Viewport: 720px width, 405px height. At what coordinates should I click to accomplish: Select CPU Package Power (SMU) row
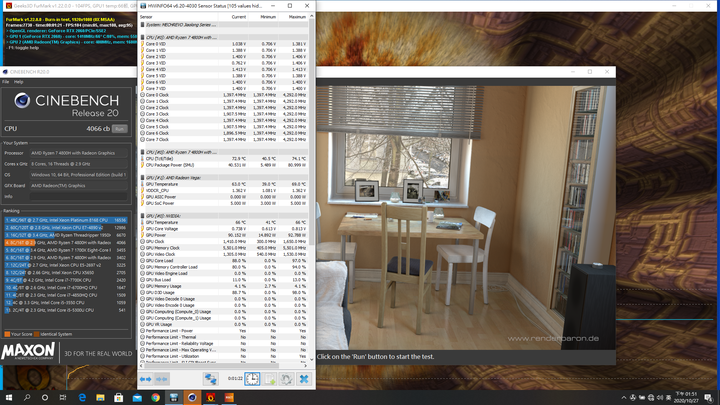click(x=224, y=165)
